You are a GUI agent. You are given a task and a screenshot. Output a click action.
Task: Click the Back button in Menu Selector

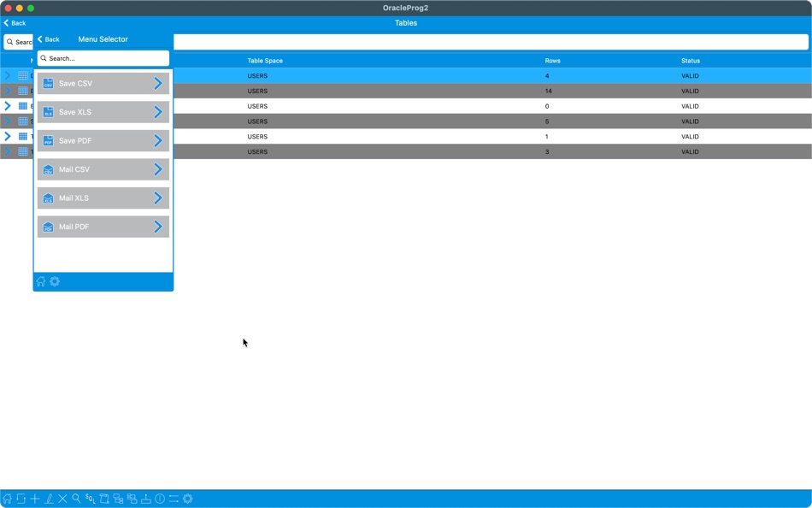pyautogui.click(x=49, y=39)
